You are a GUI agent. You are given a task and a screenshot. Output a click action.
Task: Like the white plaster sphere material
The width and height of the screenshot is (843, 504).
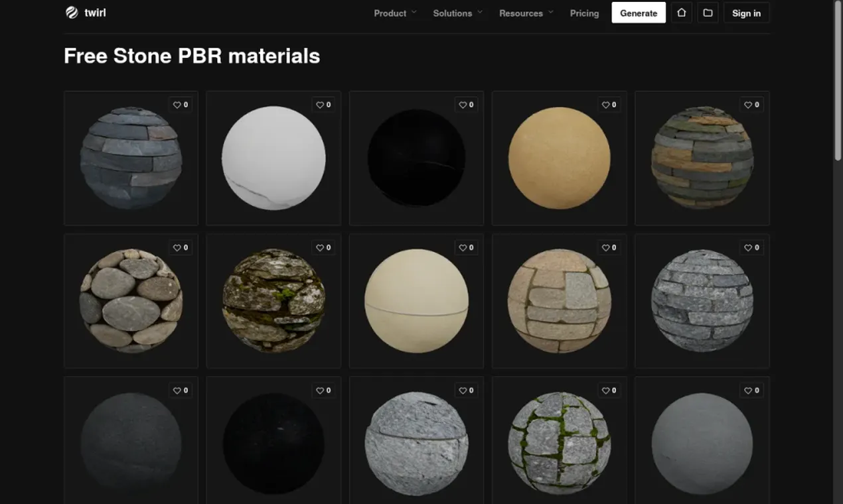click(323, 105)
